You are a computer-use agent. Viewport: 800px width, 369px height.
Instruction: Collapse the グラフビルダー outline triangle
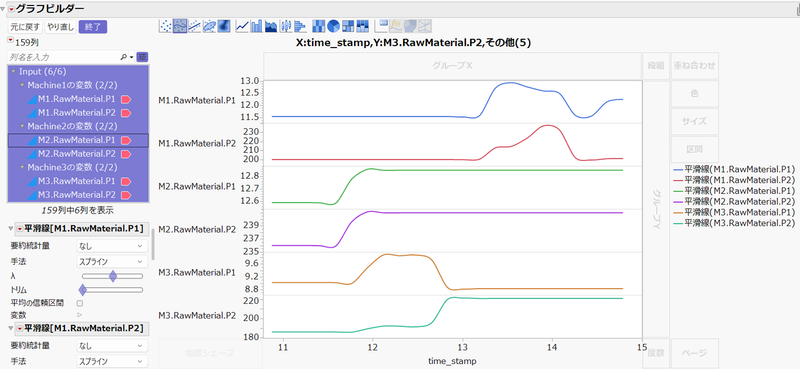(4, 9)
